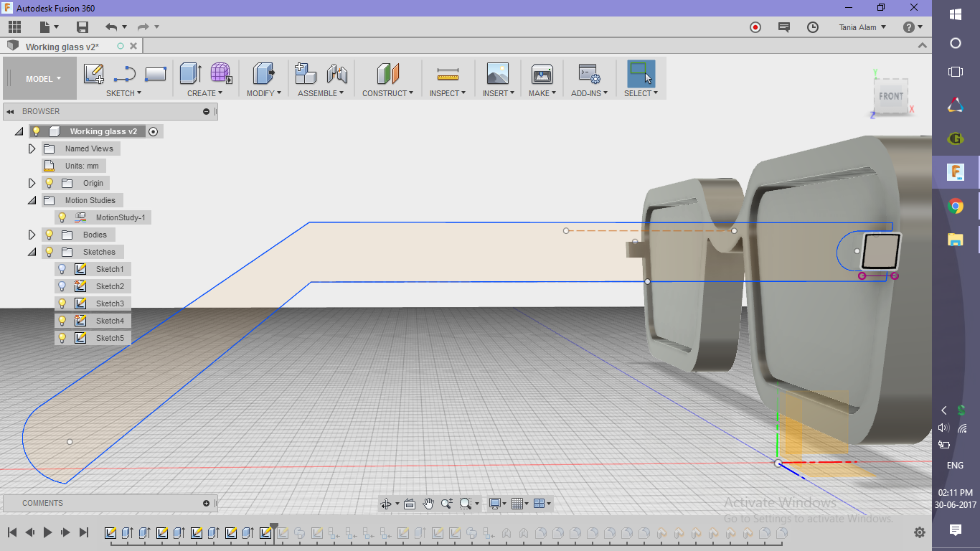
Task: Select the 3D Print make icon
Action: click(x=542, y=73)
